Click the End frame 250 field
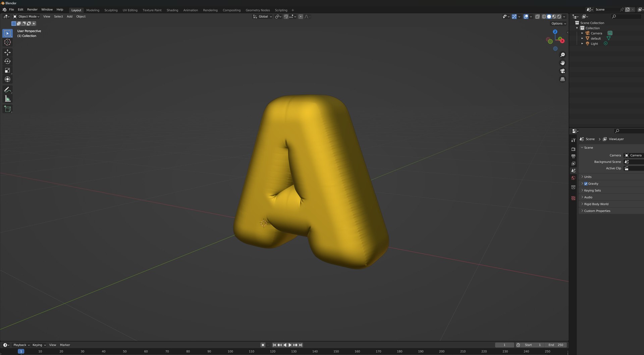644x355 pixels. 556,345
